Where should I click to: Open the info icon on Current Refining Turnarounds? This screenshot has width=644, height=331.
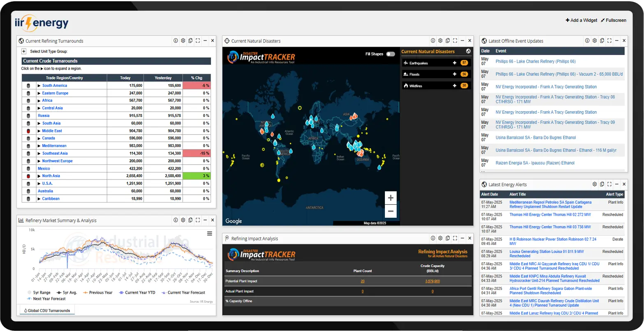(175, 40)
